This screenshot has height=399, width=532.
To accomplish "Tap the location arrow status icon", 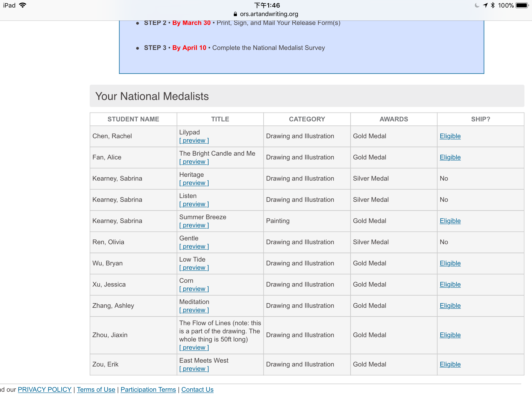I will (485, 5).
